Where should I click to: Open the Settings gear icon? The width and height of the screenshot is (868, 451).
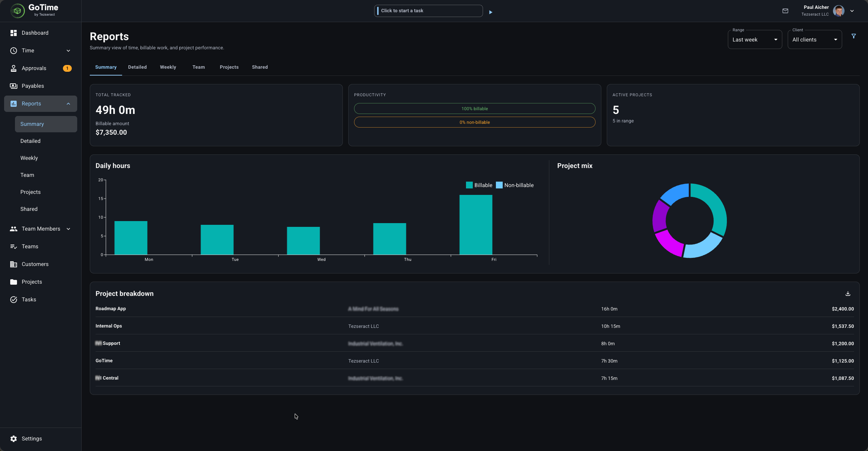(x=14, y=439)
